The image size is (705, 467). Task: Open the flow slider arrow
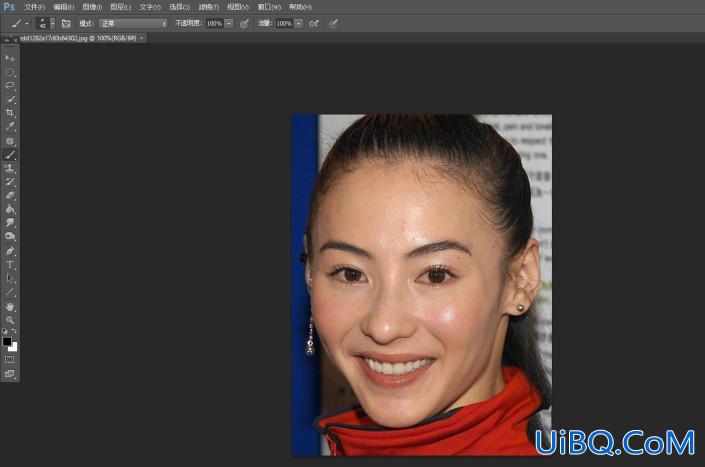coord(299,23)
